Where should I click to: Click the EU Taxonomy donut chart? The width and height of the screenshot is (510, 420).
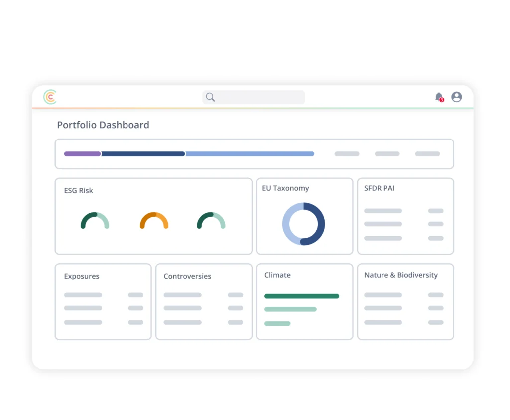(x=303, y=224)
